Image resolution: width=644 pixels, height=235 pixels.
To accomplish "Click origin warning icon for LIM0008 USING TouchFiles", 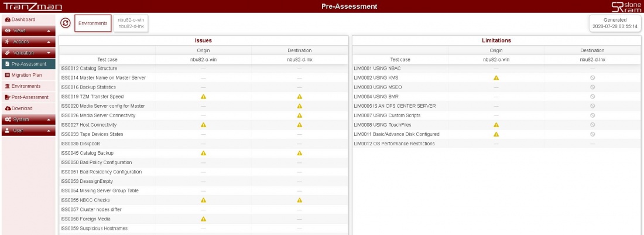I will click(x=496, y=125).
